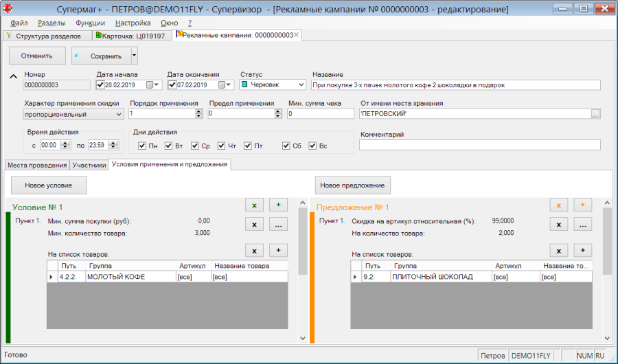Image resolution: width=618 pixels, height=364 pixels.
Task: Remove Предложение № 1 with orange x
Action: 558,205
